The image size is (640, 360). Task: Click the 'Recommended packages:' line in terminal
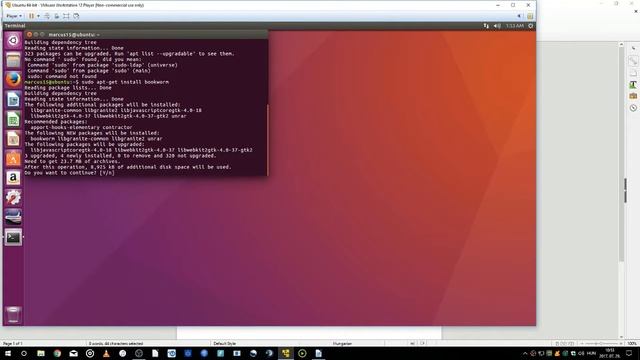click(x=56, y=122)
